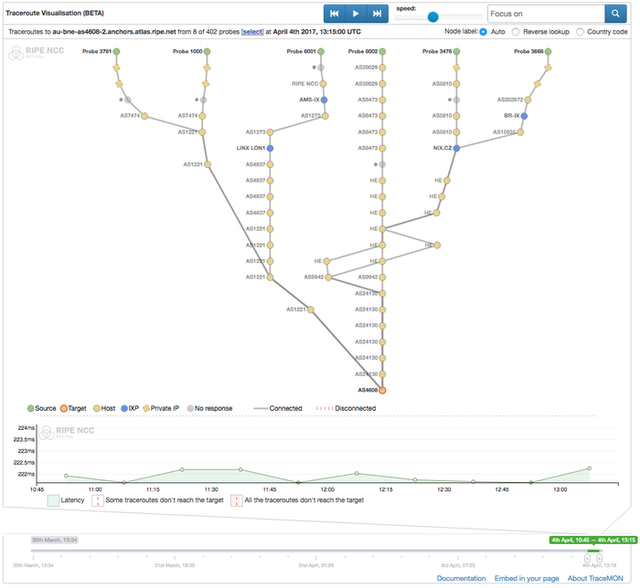640x588 pixels.
Task: Click the RIPE NCC host node
Action: click(x=323, y=84)
